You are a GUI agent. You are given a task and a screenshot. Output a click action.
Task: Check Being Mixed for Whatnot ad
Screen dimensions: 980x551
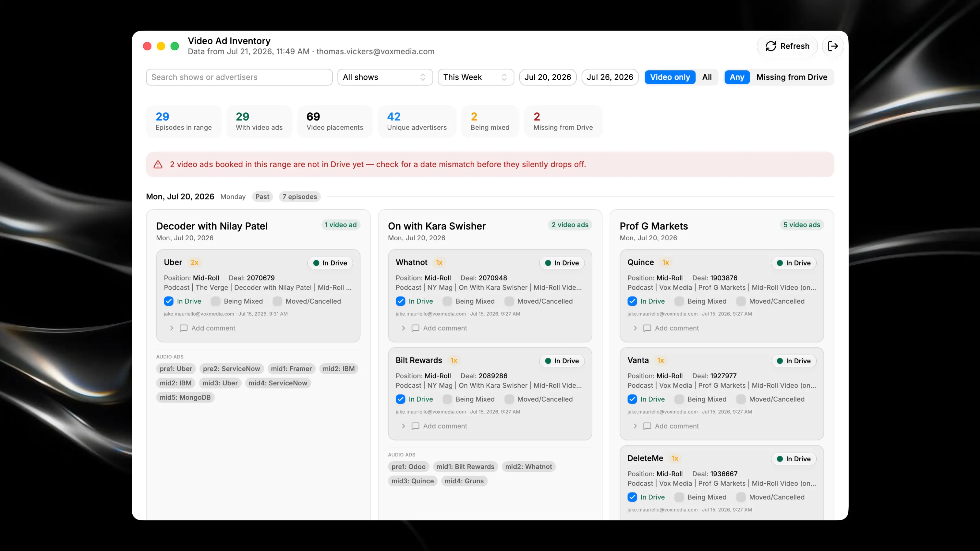pyautogui.click(x=447, y=301)
